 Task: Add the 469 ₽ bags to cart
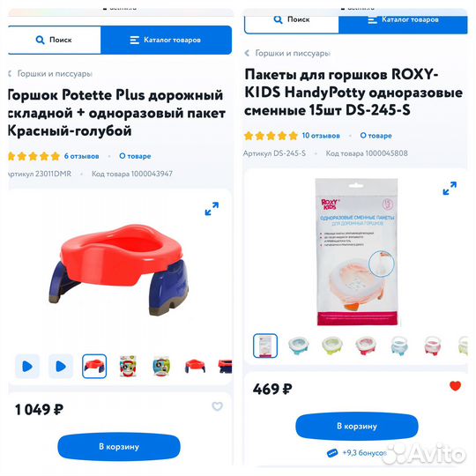coord(357,426)
